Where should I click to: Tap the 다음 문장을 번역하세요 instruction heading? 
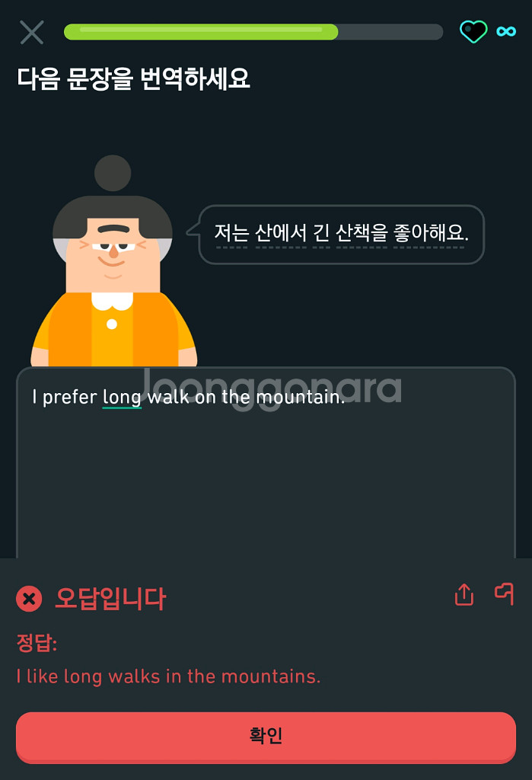133,78
